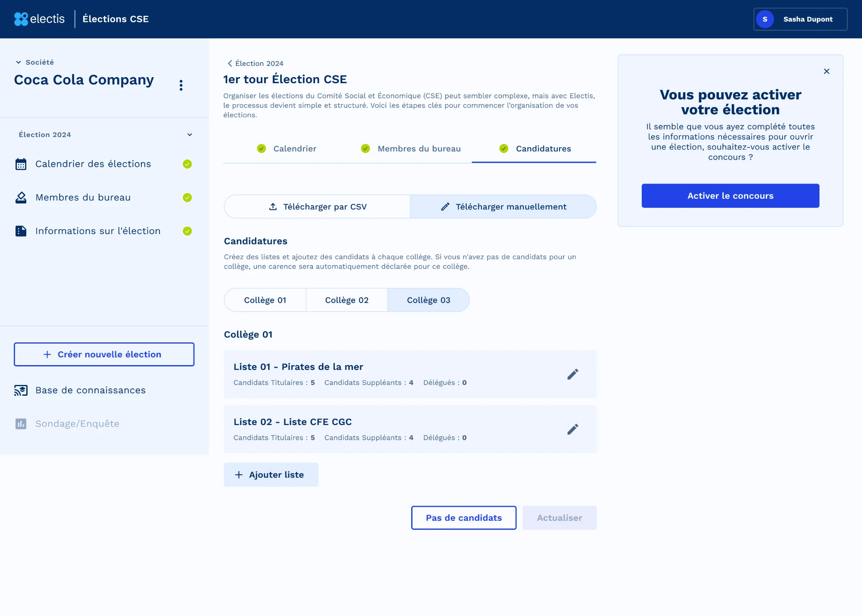Open the company three-dot options menu
The image size is (862, 616).
click(x=181, y=85)
